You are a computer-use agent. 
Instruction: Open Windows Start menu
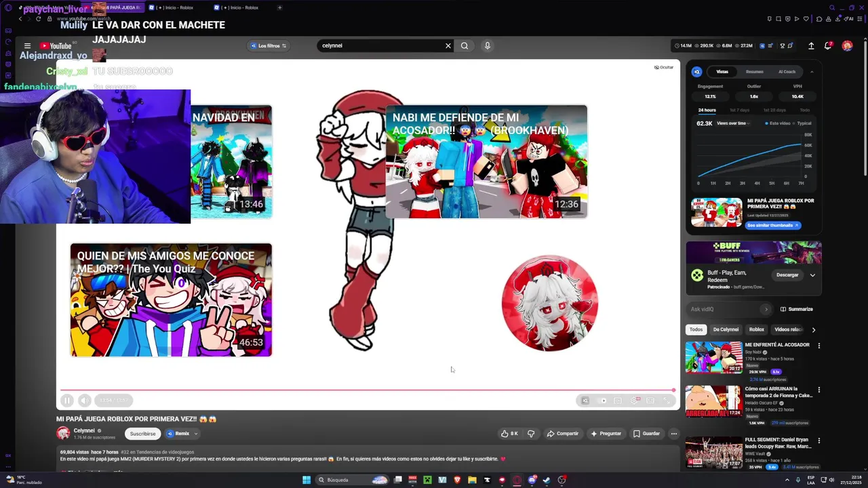tap(307, 480)
